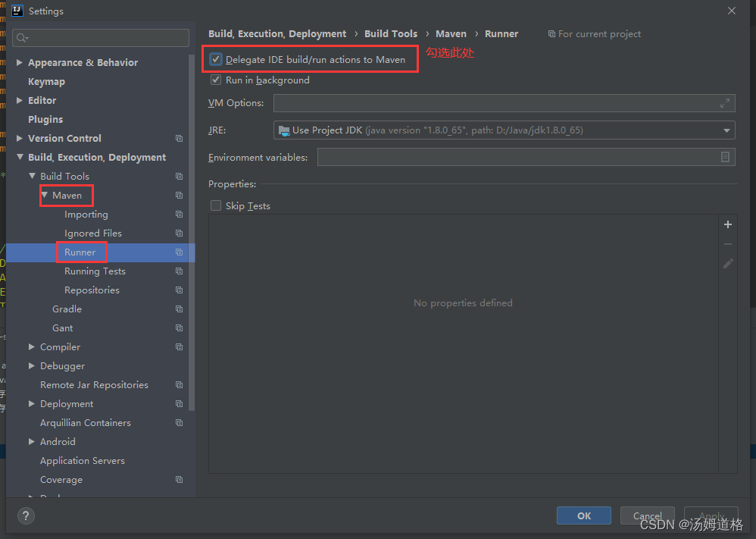Click project-level icon beside Arquillian Containers
The width and height of the screenshot is (756, 539).
point(180,423)
